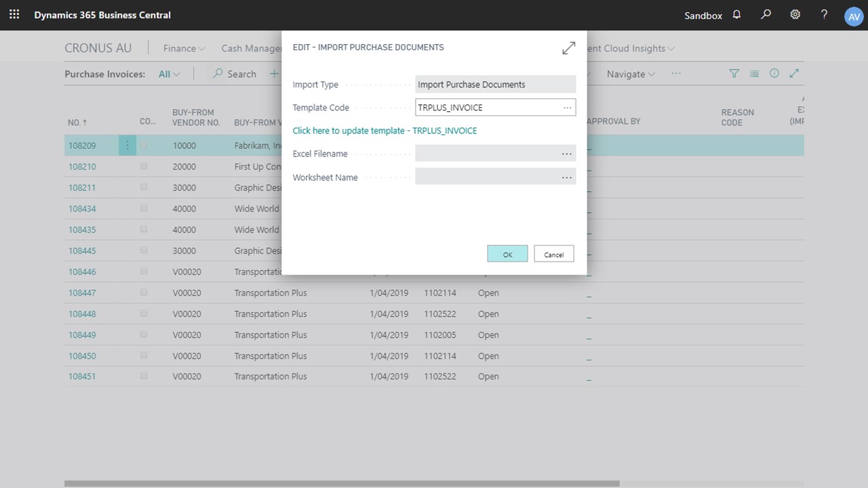Cancel the import dialog
This screenshot has height=488, width=868.
[x=554, y=254]
